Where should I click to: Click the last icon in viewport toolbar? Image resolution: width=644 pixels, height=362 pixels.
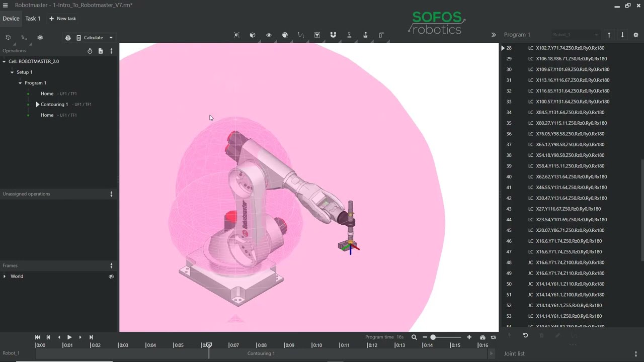click(x=381, y=35)
